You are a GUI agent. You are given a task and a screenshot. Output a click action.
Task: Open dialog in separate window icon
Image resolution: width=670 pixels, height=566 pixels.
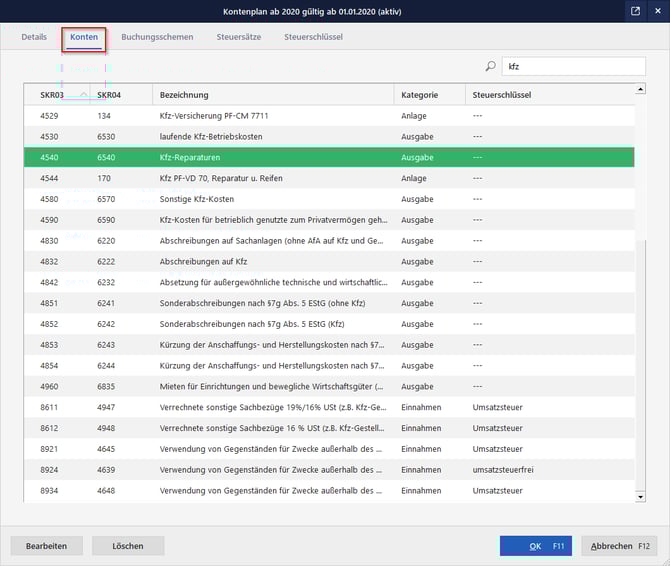click(635, 11)
